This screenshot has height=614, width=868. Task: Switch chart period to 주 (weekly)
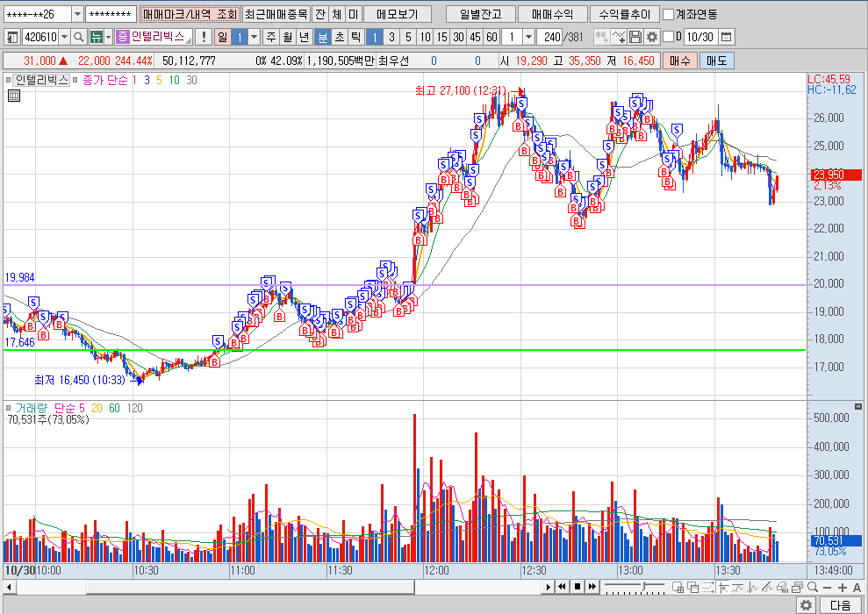click(270, 37)
